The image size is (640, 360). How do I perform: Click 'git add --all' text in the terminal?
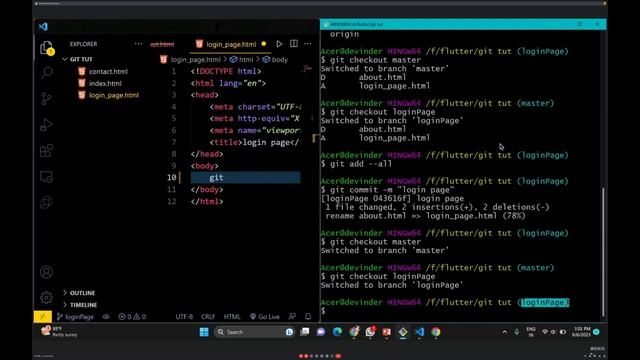click(361, 164)
